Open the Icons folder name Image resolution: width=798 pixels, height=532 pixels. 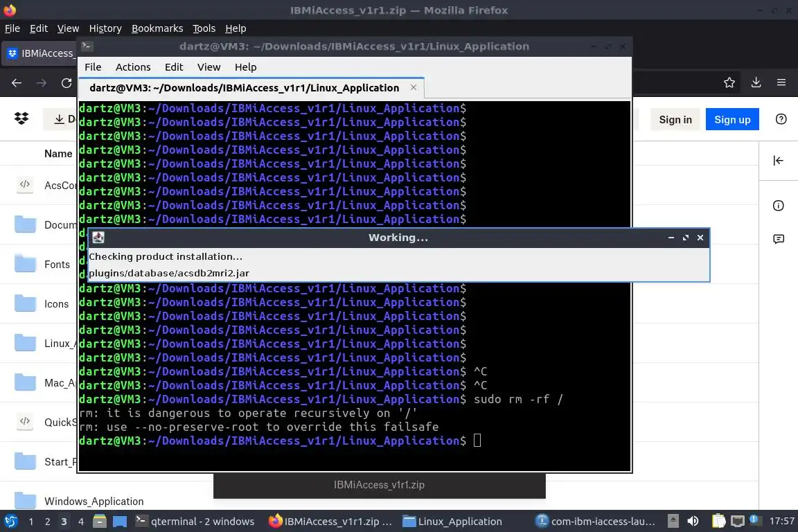[56, 304]
